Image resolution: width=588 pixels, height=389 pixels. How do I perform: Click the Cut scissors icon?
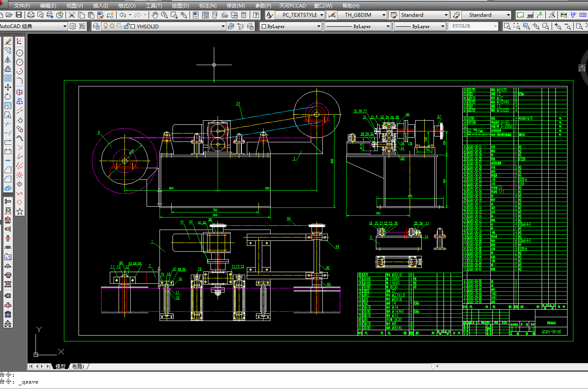point(72,15)
